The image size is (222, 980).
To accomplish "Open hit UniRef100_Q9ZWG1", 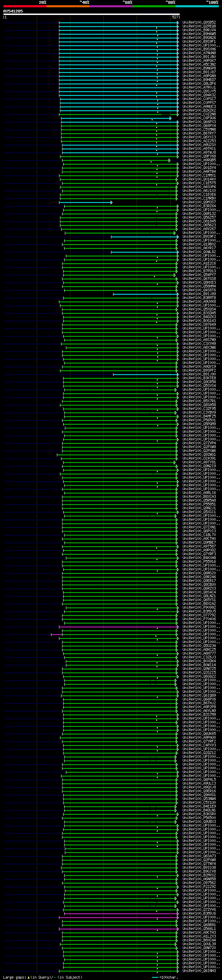I will (x=199, y=455).
